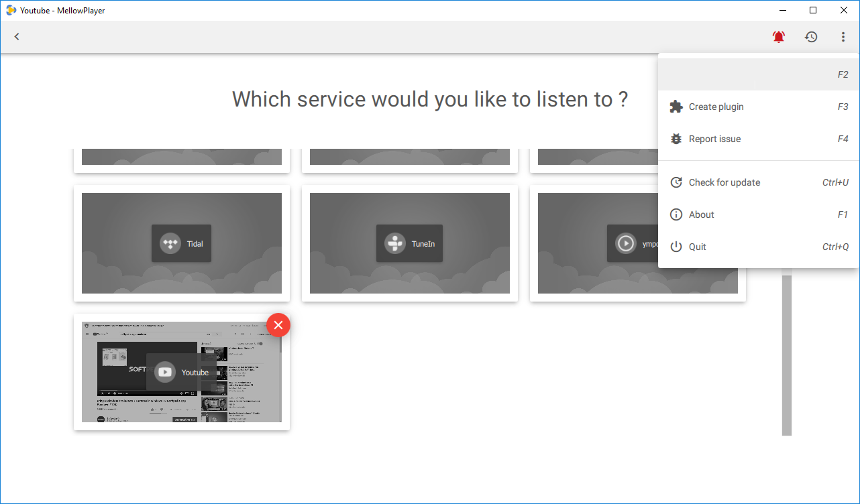860x504 pixels.
Task: Select the TuneIn service card
Action: pos(410,243)
